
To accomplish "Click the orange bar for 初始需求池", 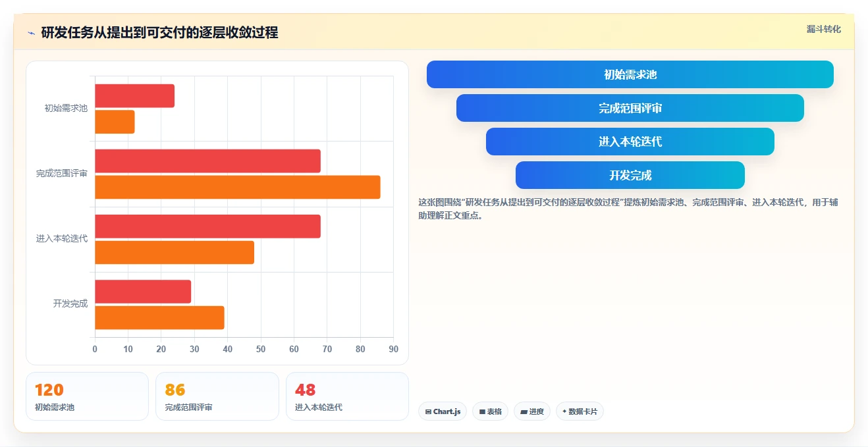I will 115,122.
